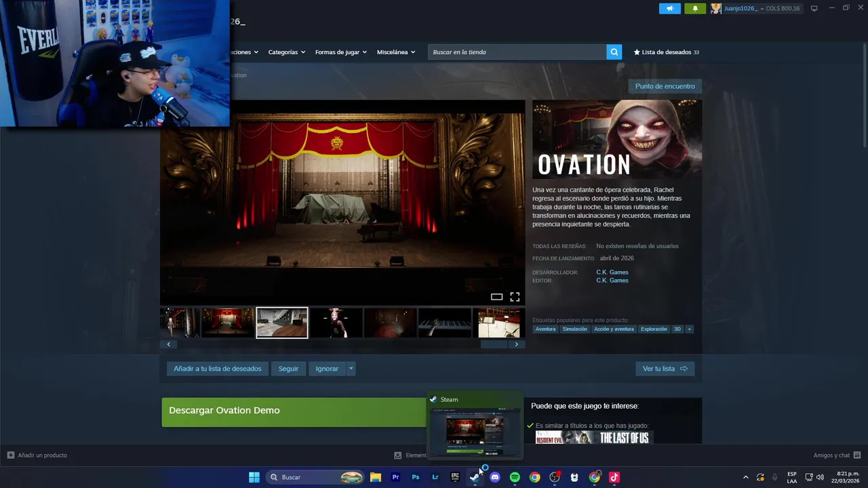Click 'Ver tu lista' button
This screenshot has width=868, height=488.
(665, 369)
